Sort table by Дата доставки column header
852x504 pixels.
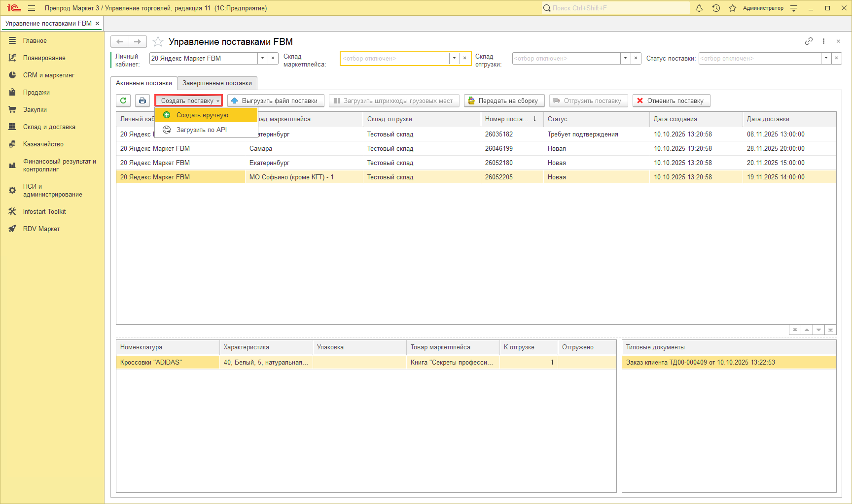pyautogui.click(x=768, y=119)
